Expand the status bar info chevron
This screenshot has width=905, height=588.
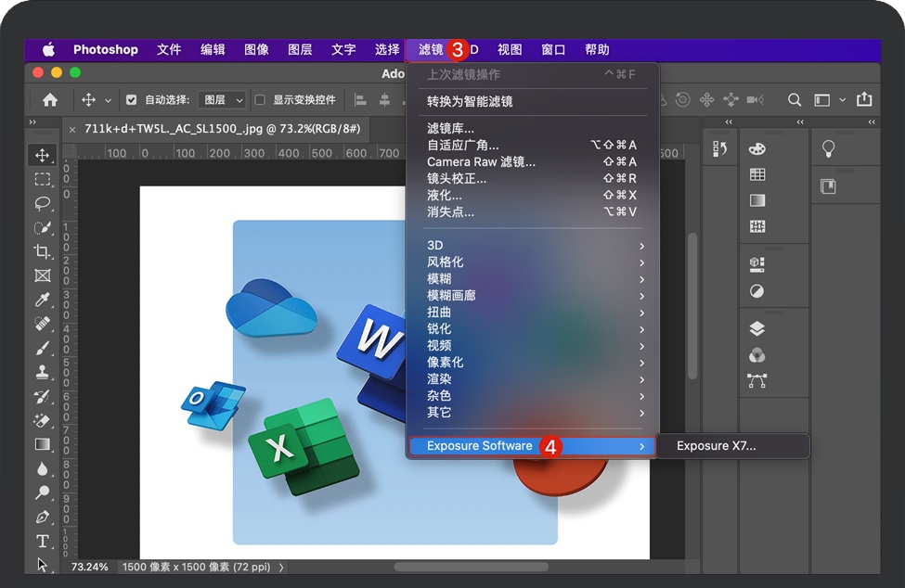(x=281, y=568)
